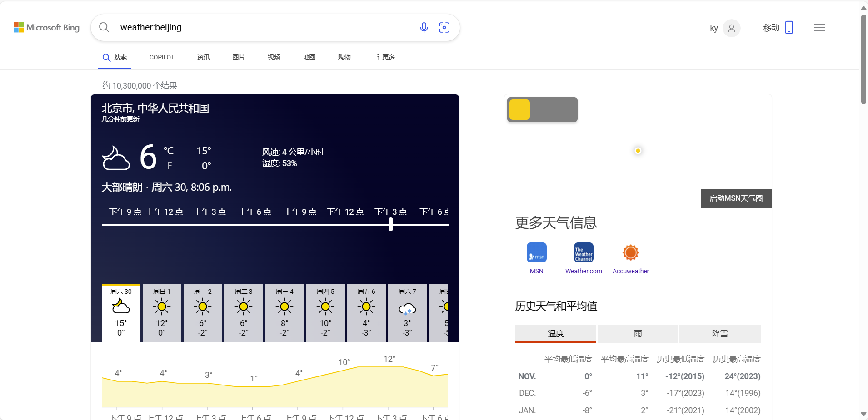Screen dimensions: 868x420
Task: Select snowy forecast day 周六 7
Action: [407, 313]
